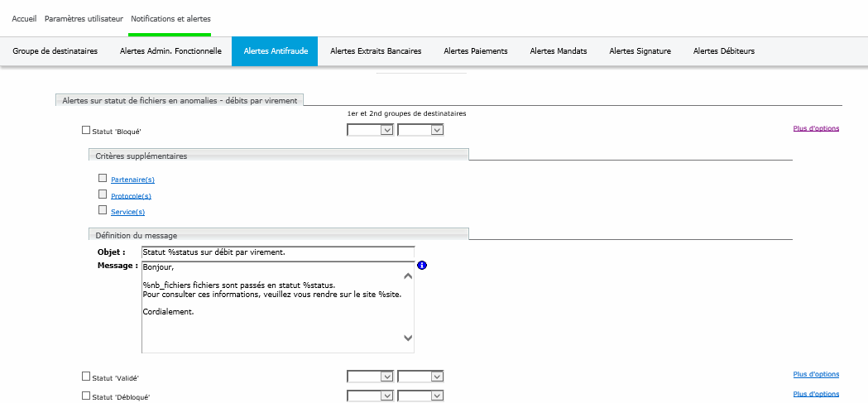Screen dimensions: 868x403
Task: Check the Protocole(s) criteria box
Action: [103, 194]
